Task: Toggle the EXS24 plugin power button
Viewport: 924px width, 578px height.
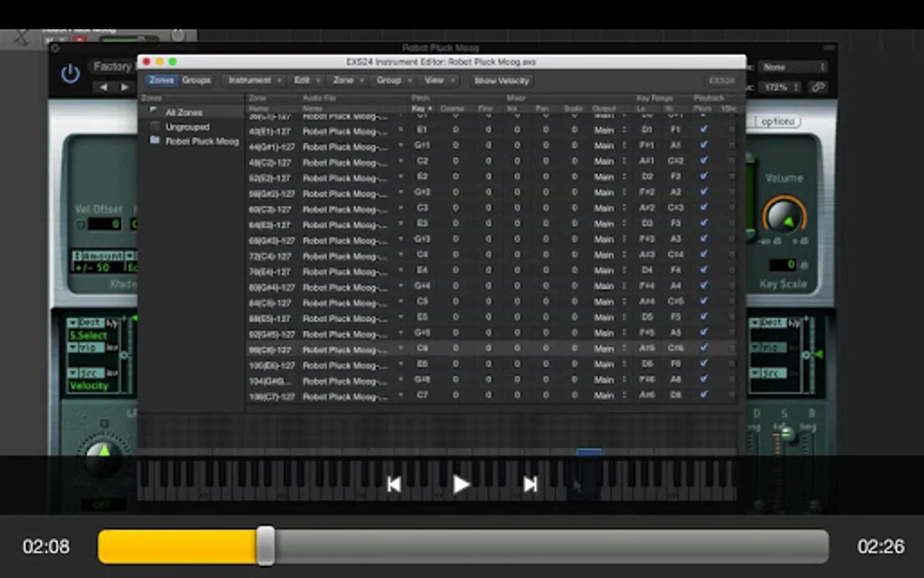Action: point(71,74)
